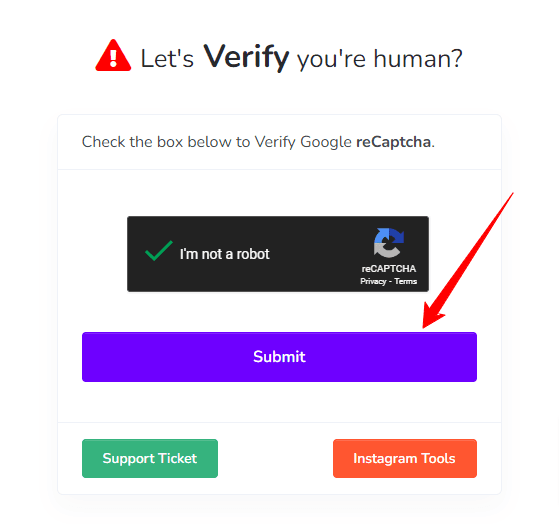The width and height of the screenshot is (559, 524).
Task: Click the bold "Verify" heading word
Action: coord(246,57)
